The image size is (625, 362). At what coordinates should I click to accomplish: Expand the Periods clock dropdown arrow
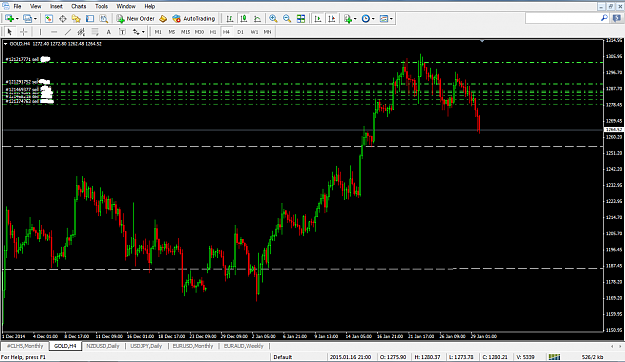click(x=373, y=19)
